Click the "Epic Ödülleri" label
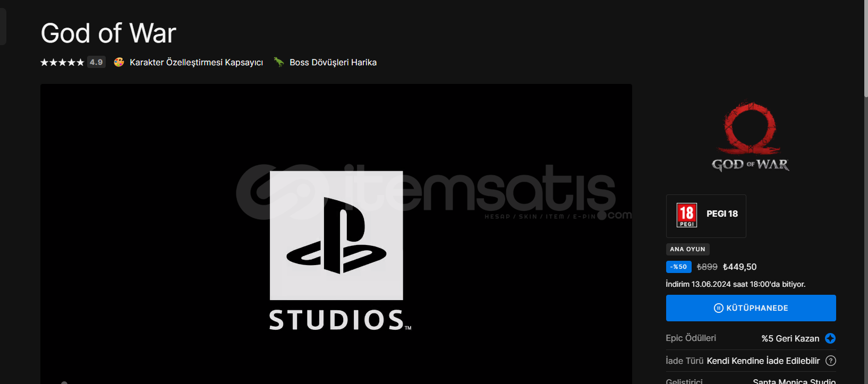This screenshot has width=868, height=384. 691,338
